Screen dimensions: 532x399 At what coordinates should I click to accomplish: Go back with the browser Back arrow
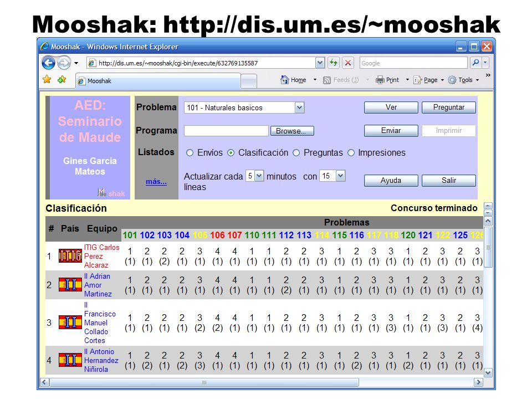[x=48, y=63]
